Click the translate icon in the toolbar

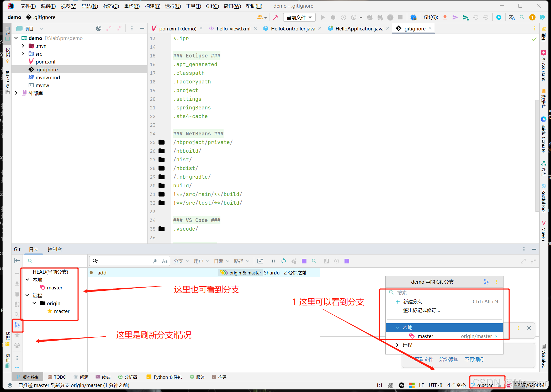[x=511, y=17]
